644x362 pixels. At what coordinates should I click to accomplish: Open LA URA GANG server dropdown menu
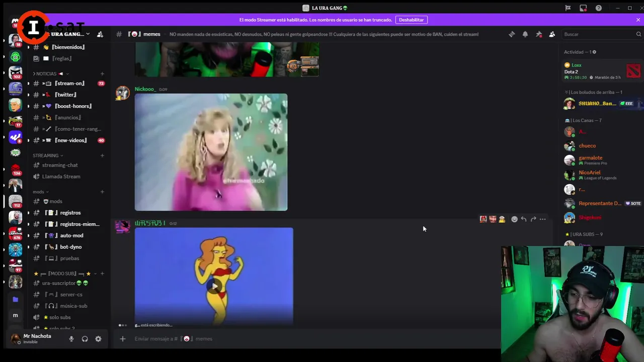point(88,34)
